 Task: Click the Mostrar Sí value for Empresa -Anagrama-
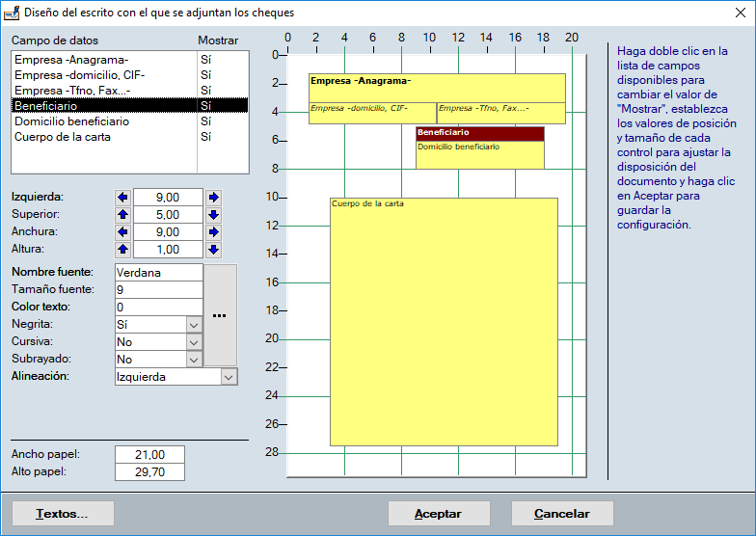pos(206,60)
